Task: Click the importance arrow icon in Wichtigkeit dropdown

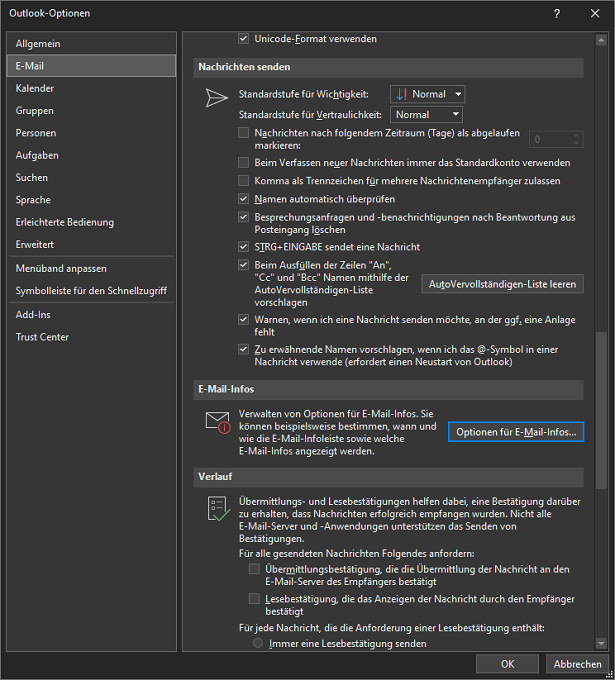Action: (x=402, y=94)
